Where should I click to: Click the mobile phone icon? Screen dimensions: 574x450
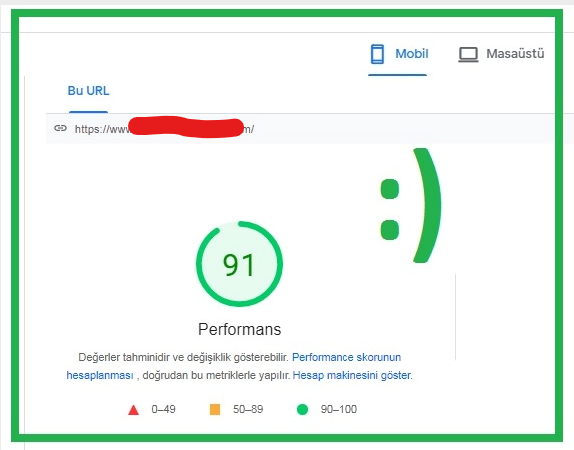pos(377,54)
